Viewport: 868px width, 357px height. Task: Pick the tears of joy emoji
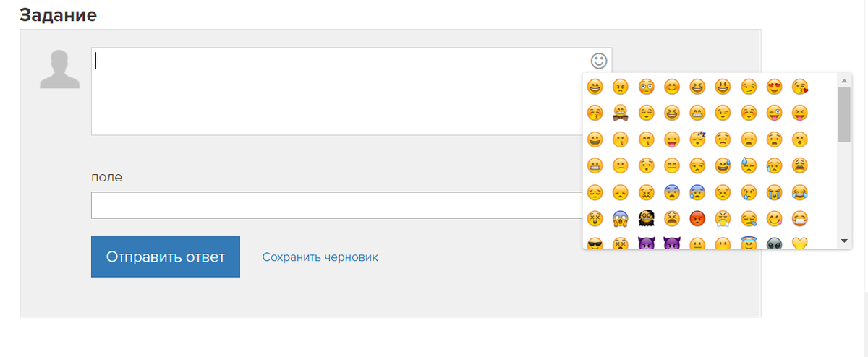(800, 192)
